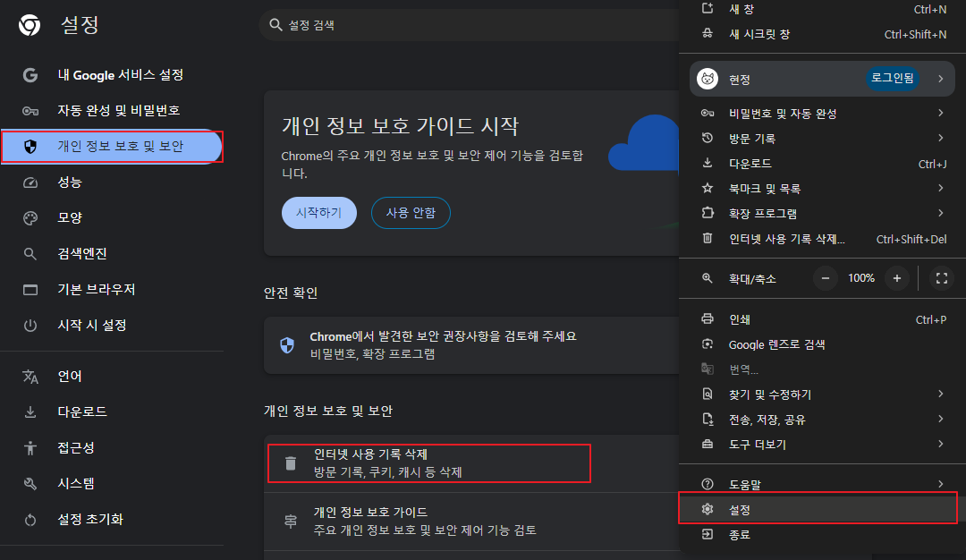Click the 사용 안함 button
Viewport: 966px width, 560px height.
click(x=411, y=213)
